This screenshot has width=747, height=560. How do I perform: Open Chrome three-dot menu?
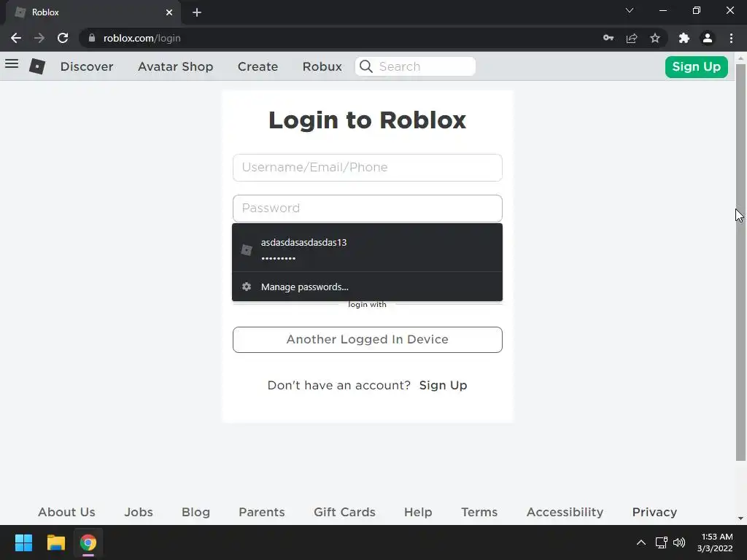(x=731, y=38)
